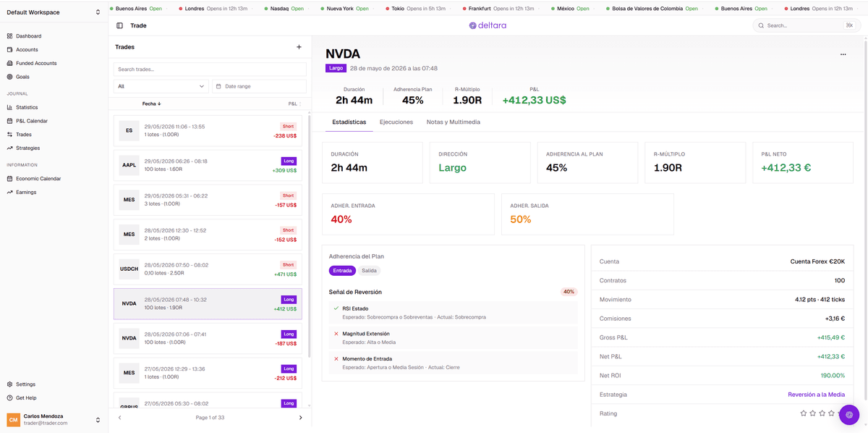Click the top-right Search box

807,25
